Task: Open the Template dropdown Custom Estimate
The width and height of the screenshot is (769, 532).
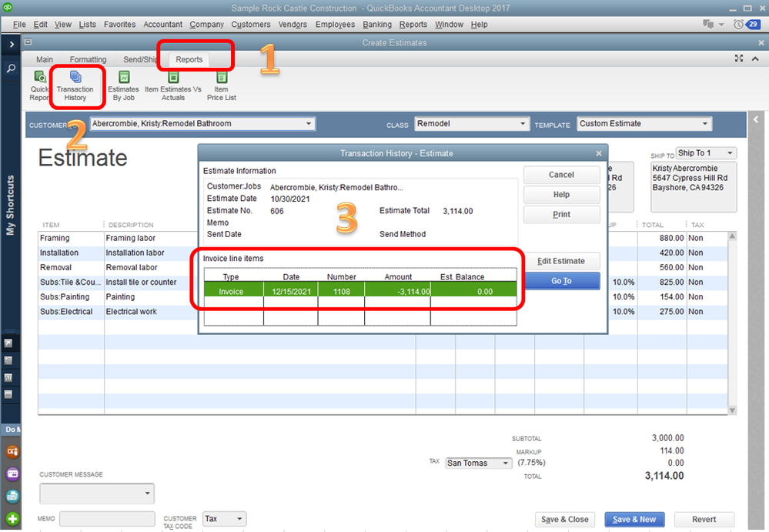Action: pyautogui.click(x=705, y=123)
